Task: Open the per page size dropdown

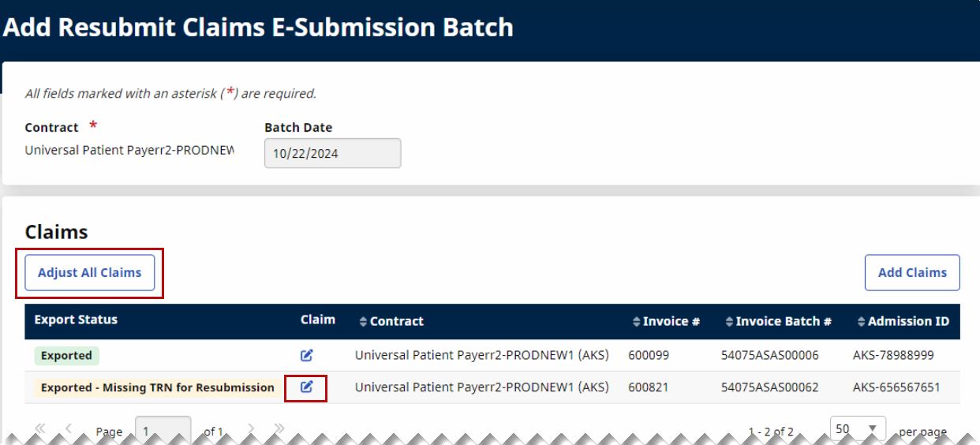Action: click(x=858, y=428)
